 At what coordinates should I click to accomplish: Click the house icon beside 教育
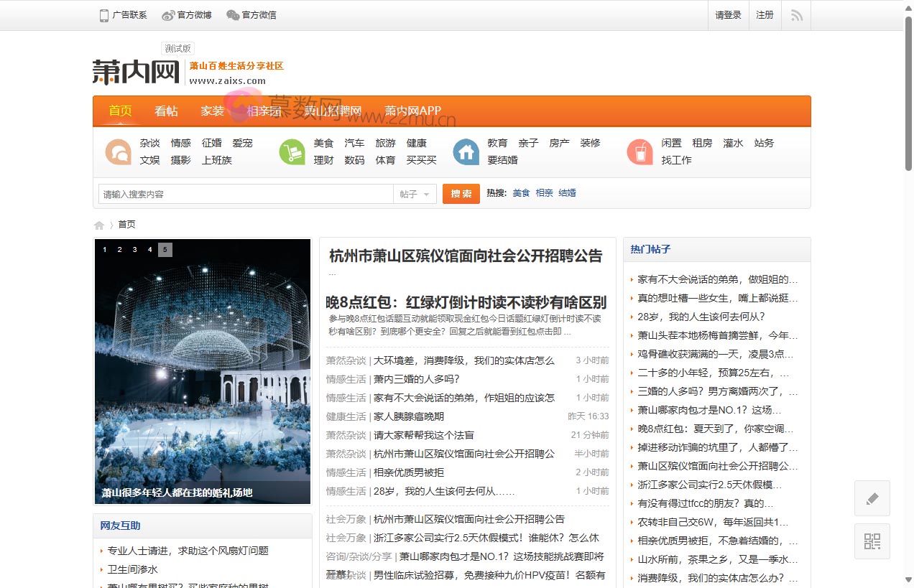(466, 151)
